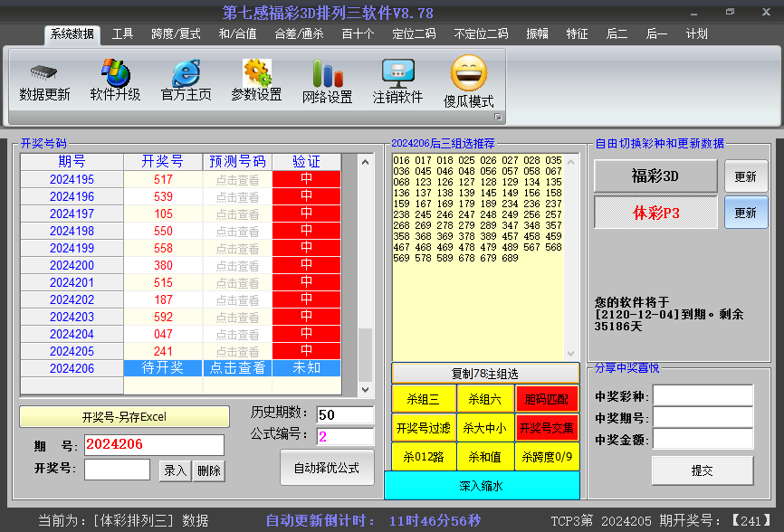
Task: Open the 工具 menu tab
Action: (122, 34)
